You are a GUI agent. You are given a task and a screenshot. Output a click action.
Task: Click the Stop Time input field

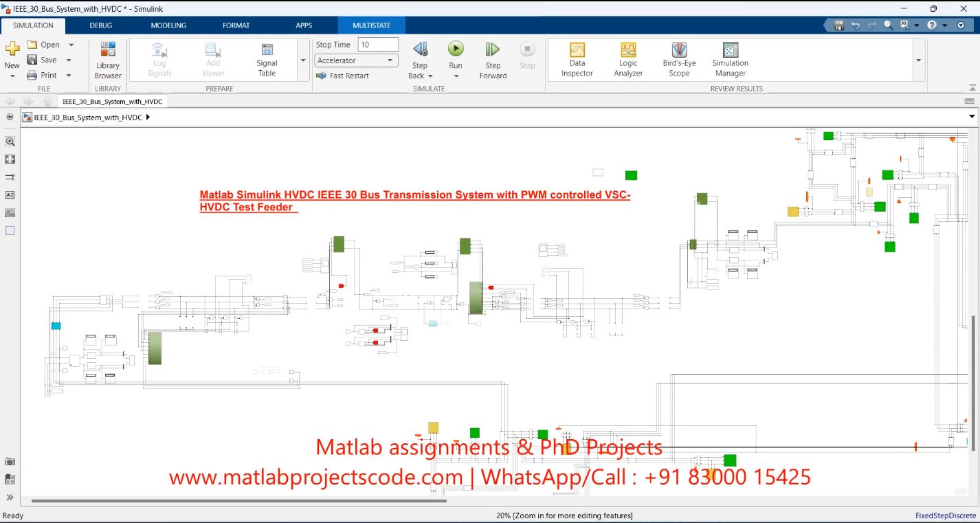pyautogui.click(x=378, y=45)
